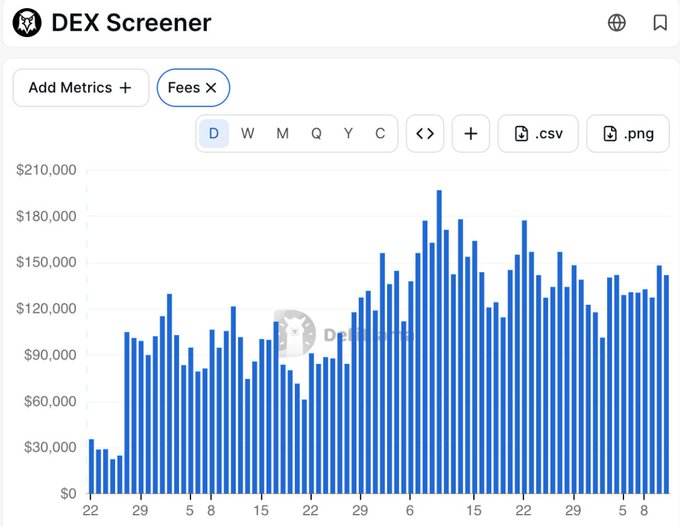The image size is (680, 526).
Task: Switch to Monthly (M) interval
Action: point(282,134)
